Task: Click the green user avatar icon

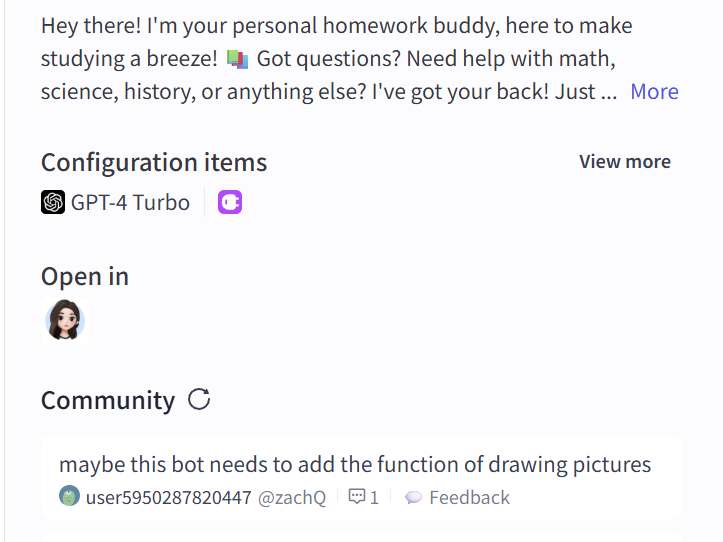Action: [69, 496]
